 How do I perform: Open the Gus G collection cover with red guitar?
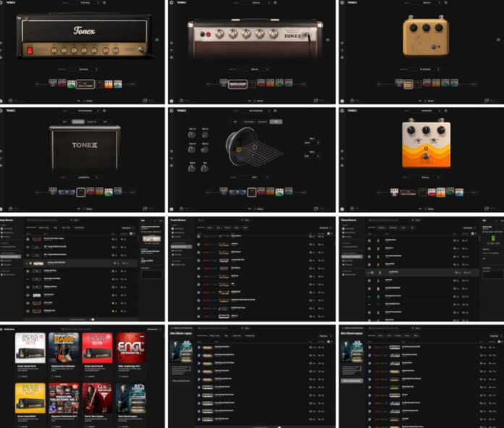click(x=97, y=398)
